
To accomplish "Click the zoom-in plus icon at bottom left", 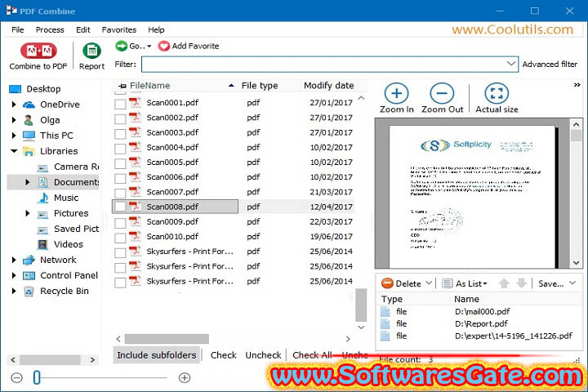I will 185,378.
